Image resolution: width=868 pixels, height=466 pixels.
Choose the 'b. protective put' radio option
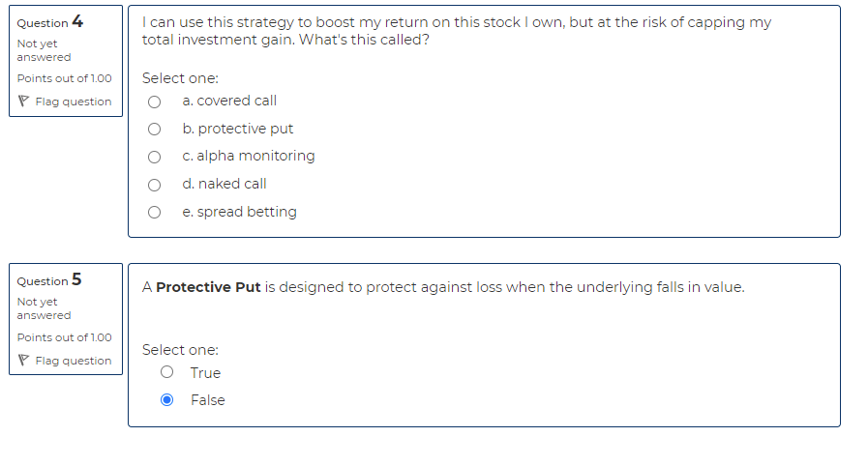click(154, 129)
